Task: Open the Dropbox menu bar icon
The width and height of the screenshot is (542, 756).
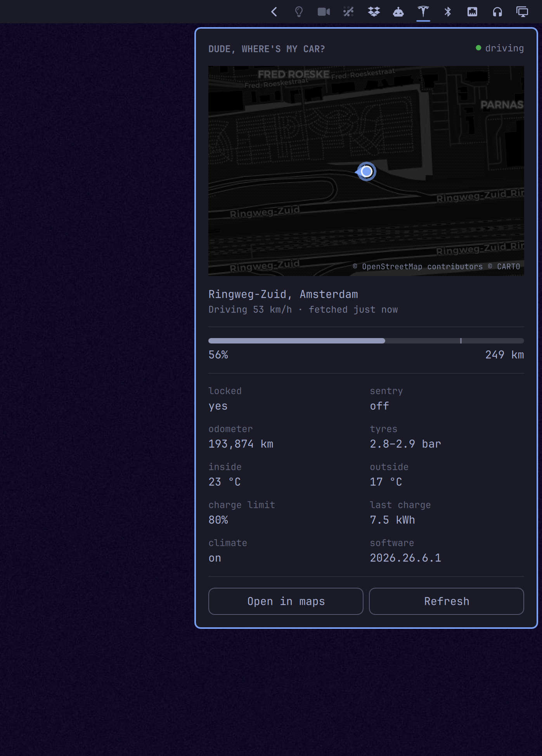Action: coord(374,12)
